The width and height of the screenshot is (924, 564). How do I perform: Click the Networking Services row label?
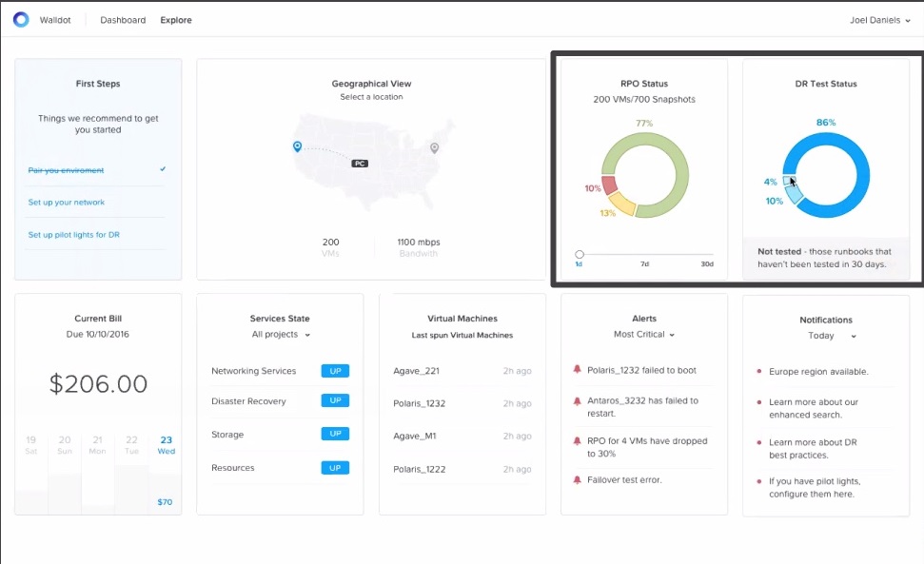pyautogui.click(x=253, y=371)
